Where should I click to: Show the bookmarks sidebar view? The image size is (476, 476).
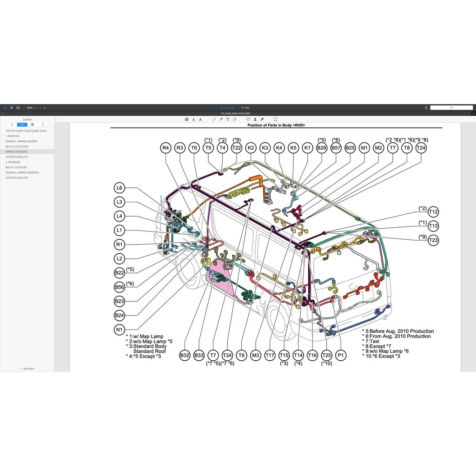tap(12, 125)
